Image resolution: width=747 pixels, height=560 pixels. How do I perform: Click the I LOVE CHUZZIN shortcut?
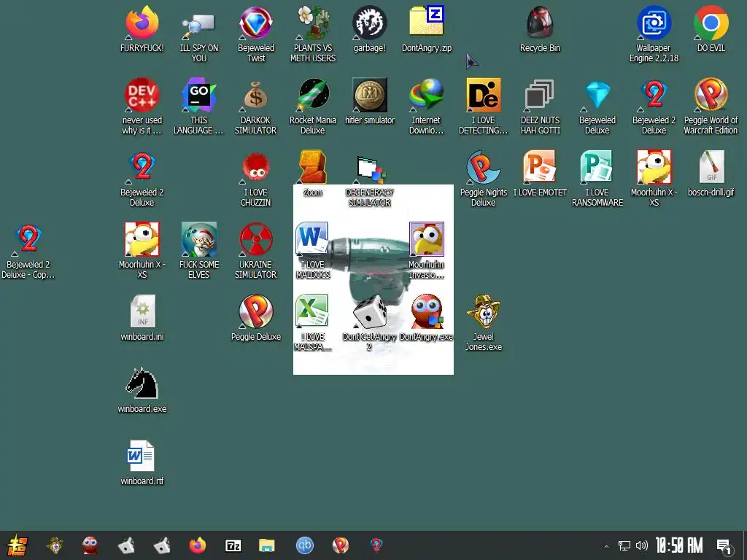pyautogui.click(x=256, y=179)
